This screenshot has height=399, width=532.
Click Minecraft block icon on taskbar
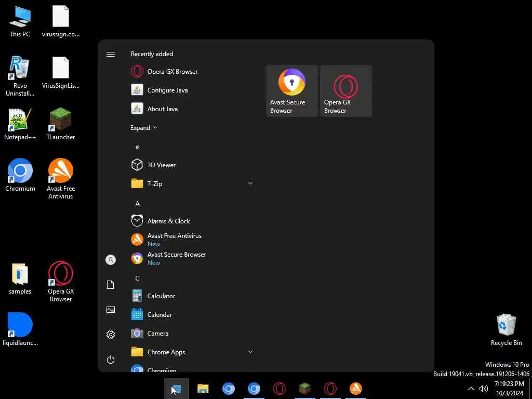tap(304, 389)
